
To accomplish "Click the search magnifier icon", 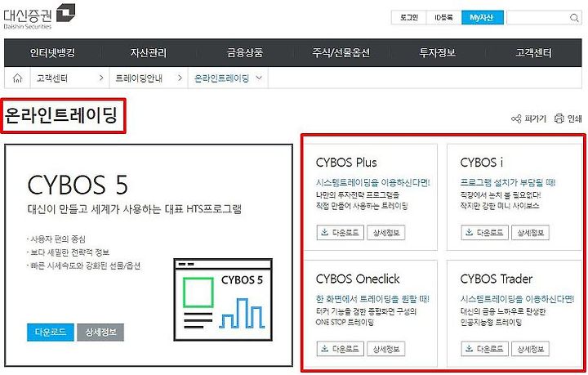I will click(574, 18).
